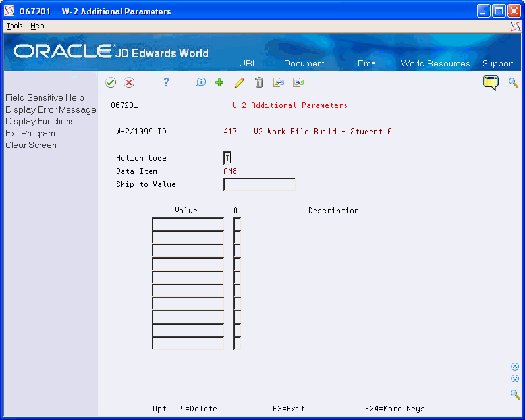Click the green plus add icon
Screen dimensions: 525x420
click(x=219, y=82)
